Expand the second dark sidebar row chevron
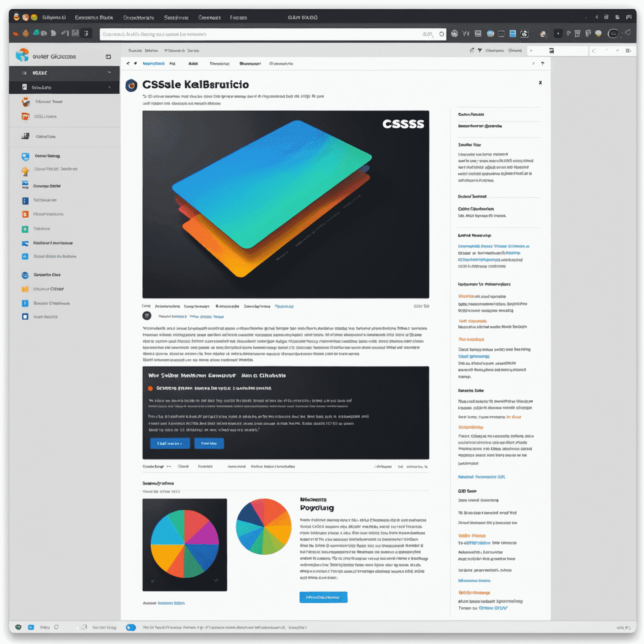This screenshot has height=644, width=644. 110,87
